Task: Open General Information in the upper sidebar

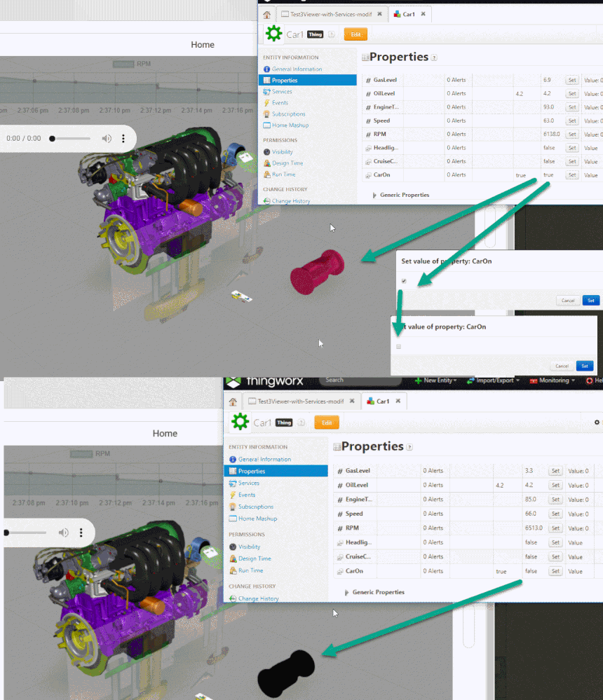Action: click(292, 69)
